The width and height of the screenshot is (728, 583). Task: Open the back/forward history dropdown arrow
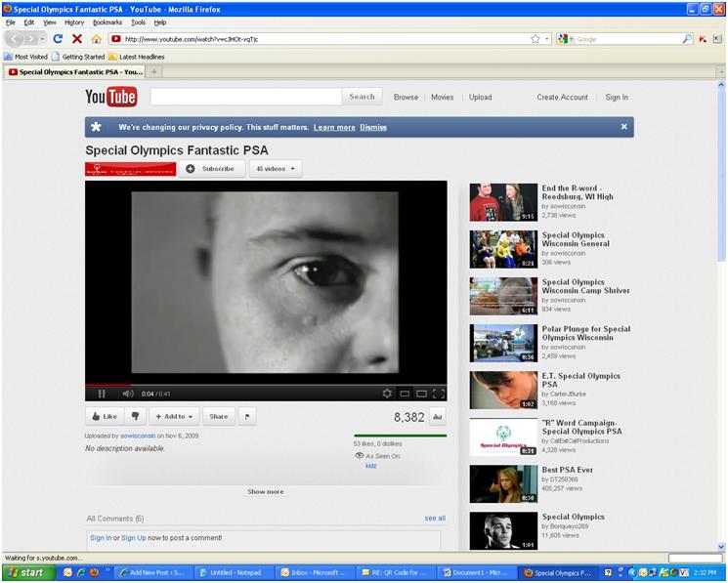click(x=42, y=39)
